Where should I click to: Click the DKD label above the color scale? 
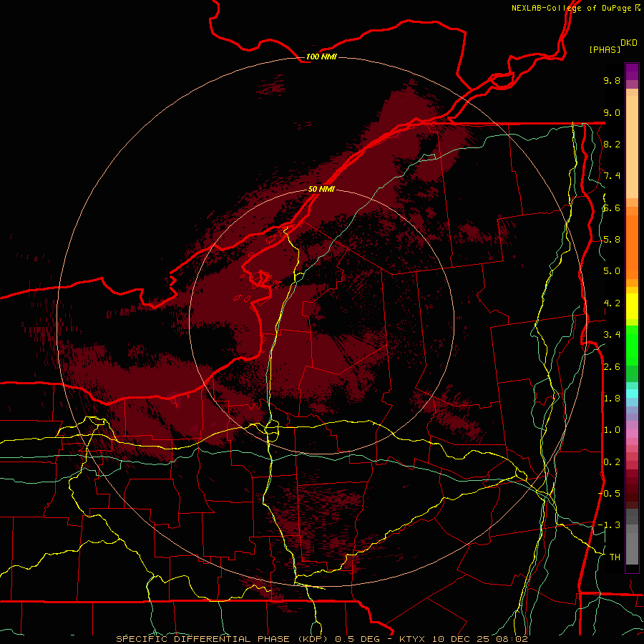pos(629,43)
